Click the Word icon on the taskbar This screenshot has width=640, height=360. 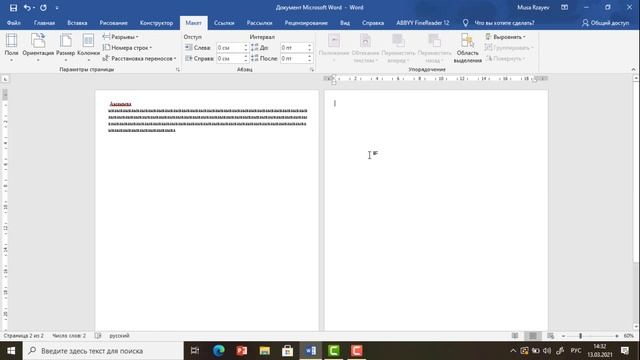311,351
